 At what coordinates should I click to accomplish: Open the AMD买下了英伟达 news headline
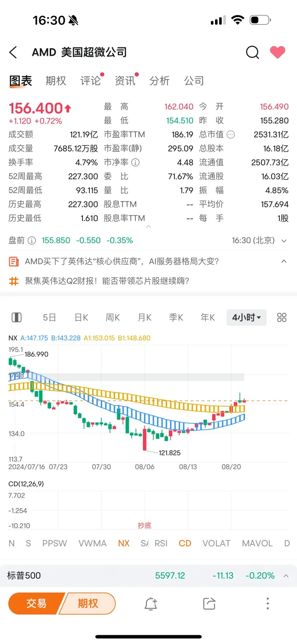pos(122,262)
